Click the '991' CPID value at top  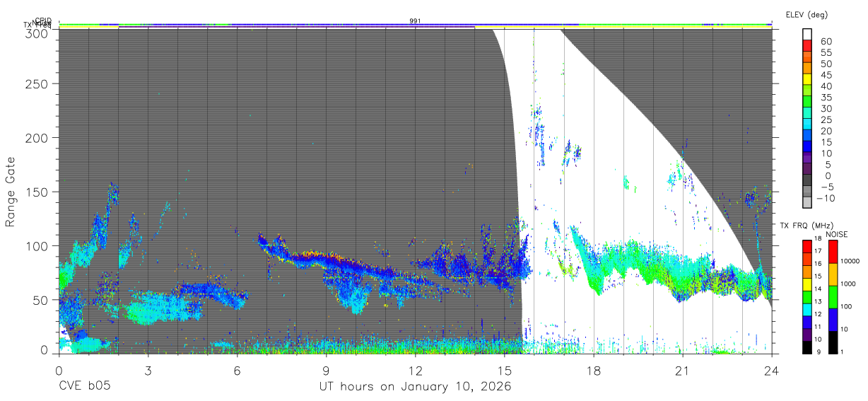(415, 21)
